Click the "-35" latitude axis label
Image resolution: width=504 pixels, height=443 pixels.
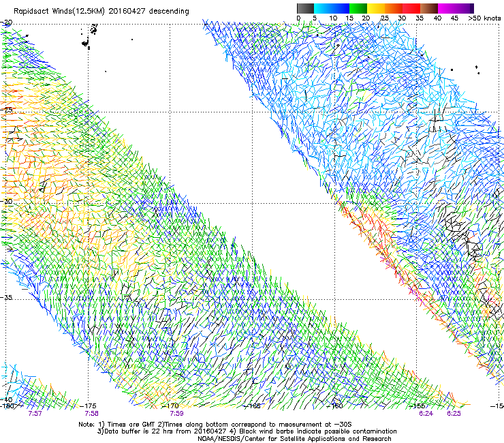[x=7, y=297]
